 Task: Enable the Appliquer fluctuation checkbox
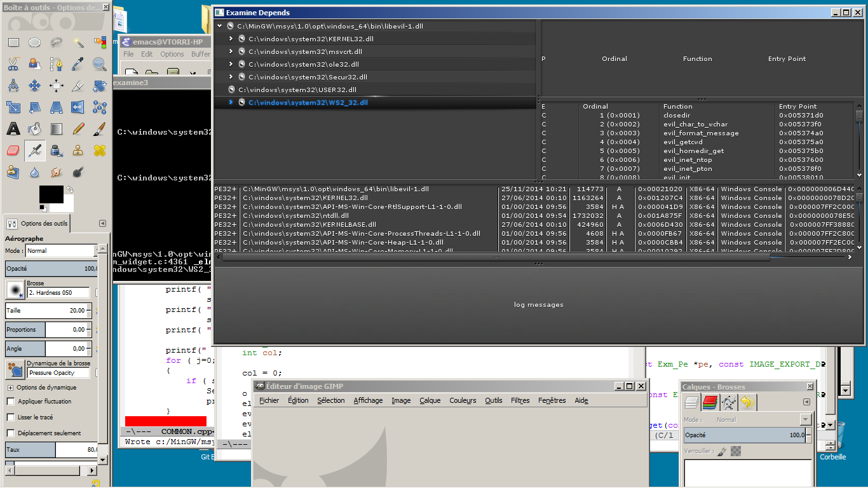[11, 402]
